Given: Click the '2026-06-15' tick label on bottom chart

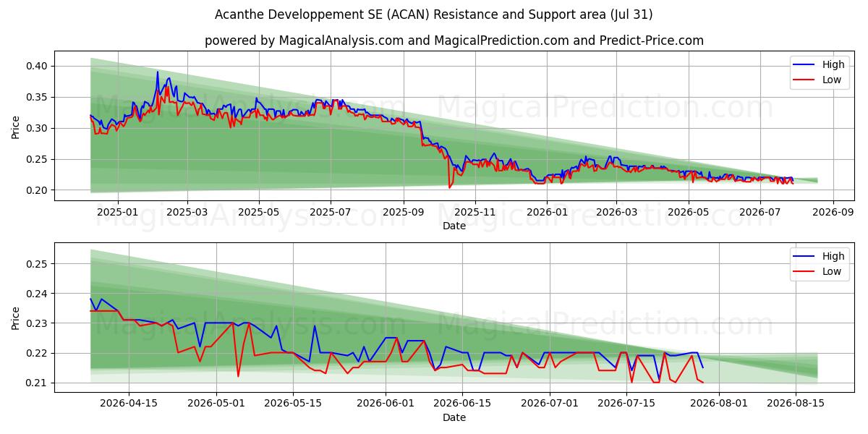Looking at the screenshot, I should pyautogui.click(x=463, y=404).
